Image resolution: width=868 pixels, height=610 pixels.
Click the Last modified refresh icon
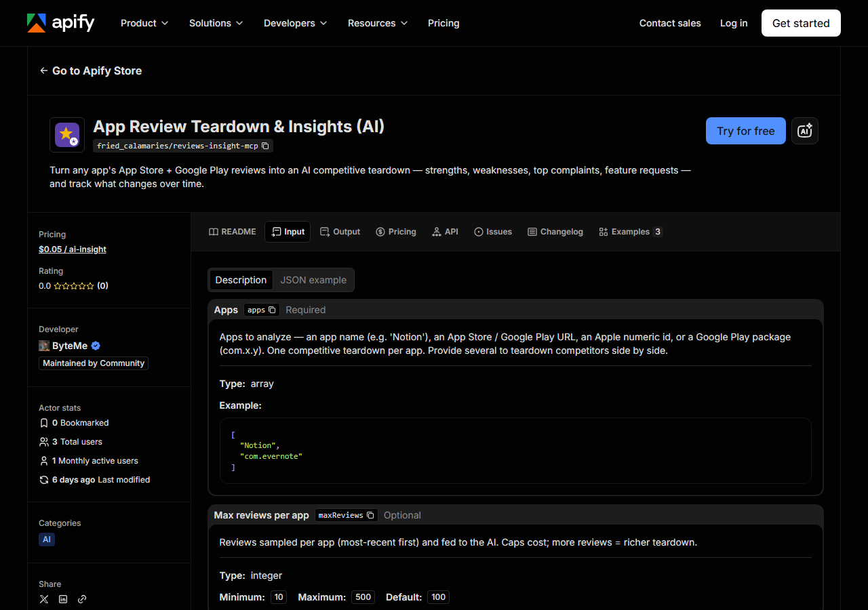[x=44, y=480]
